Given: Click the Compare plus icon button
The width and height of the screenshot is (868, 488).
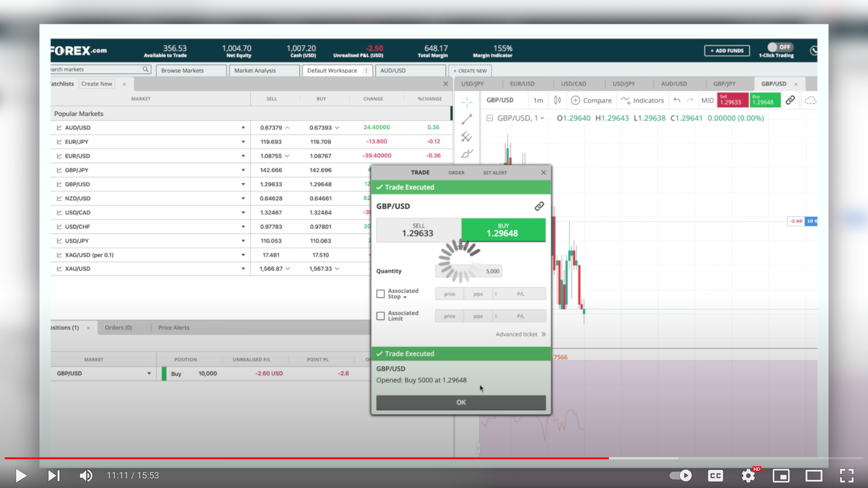Looking at the screenshot, I should tap(575, 100).
